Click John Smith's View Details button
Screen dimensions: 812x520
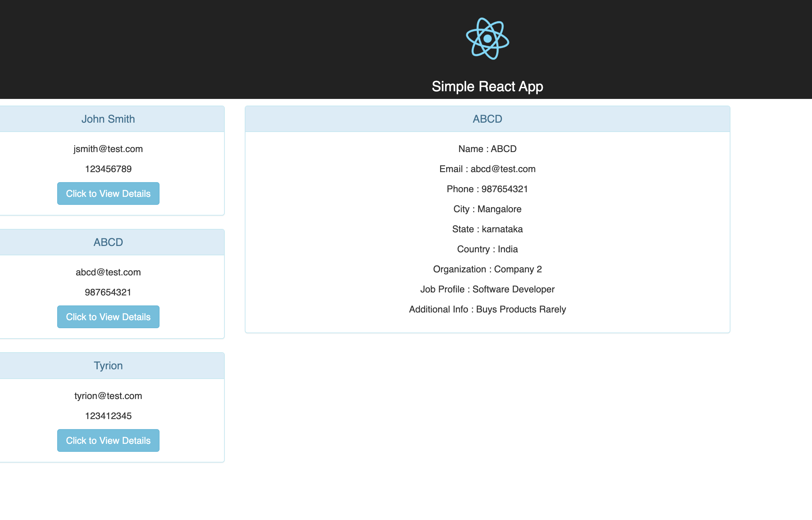pos(108,193)
